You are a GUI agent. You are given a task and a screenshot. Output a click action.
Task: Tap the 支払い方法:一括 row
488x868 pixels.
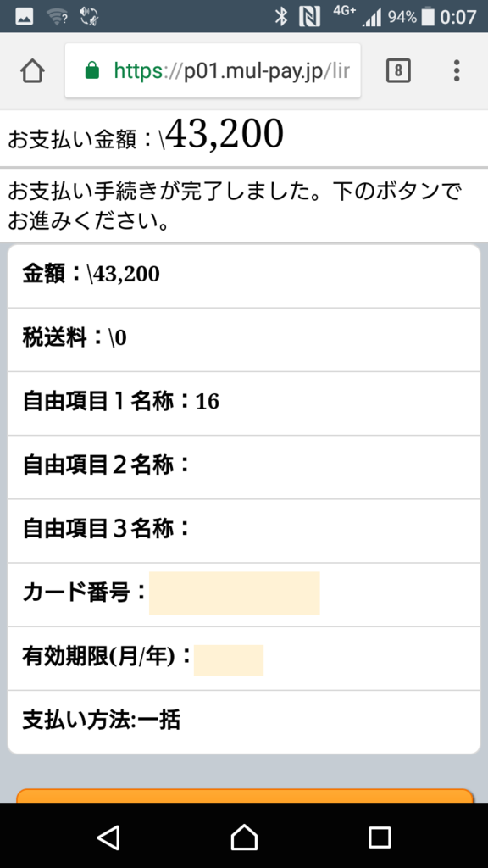point(244,722)
